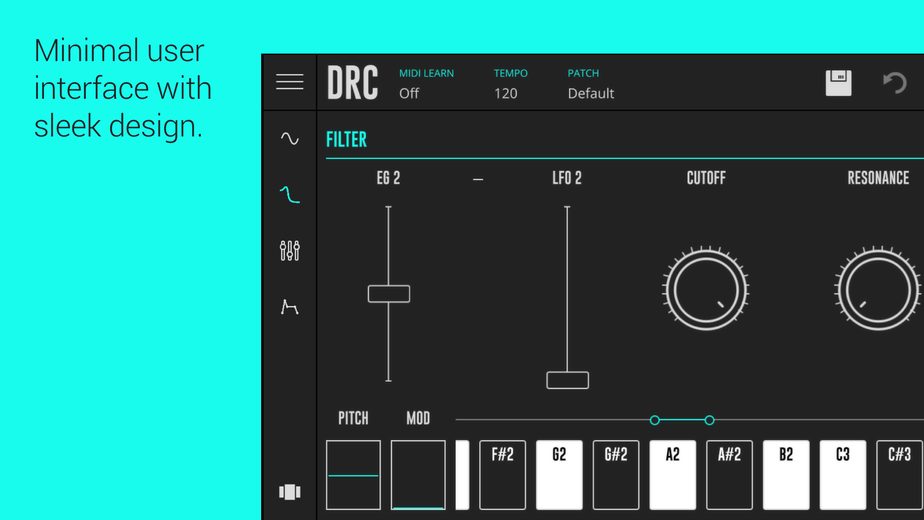Play the B2 key

click(786, 475)
